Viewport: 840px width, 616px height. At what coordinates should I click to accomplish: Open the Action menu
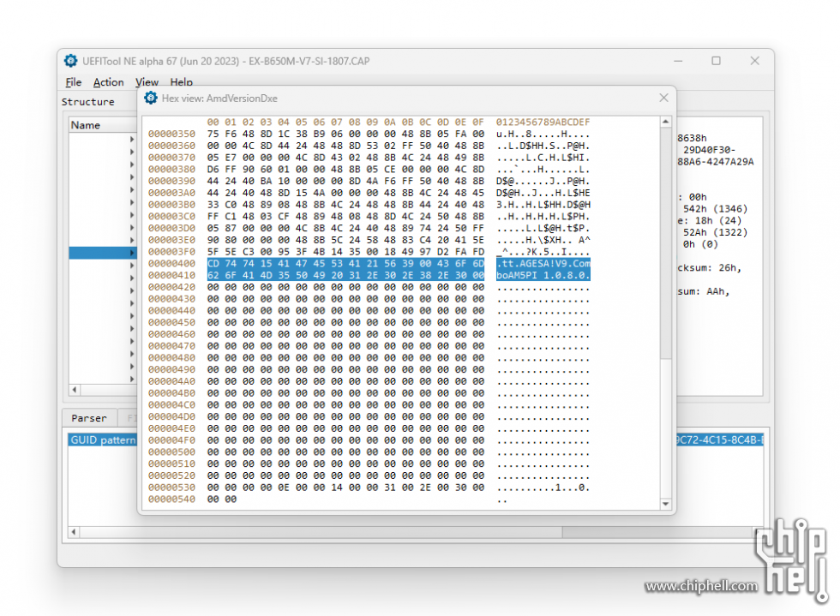(108, 82)
